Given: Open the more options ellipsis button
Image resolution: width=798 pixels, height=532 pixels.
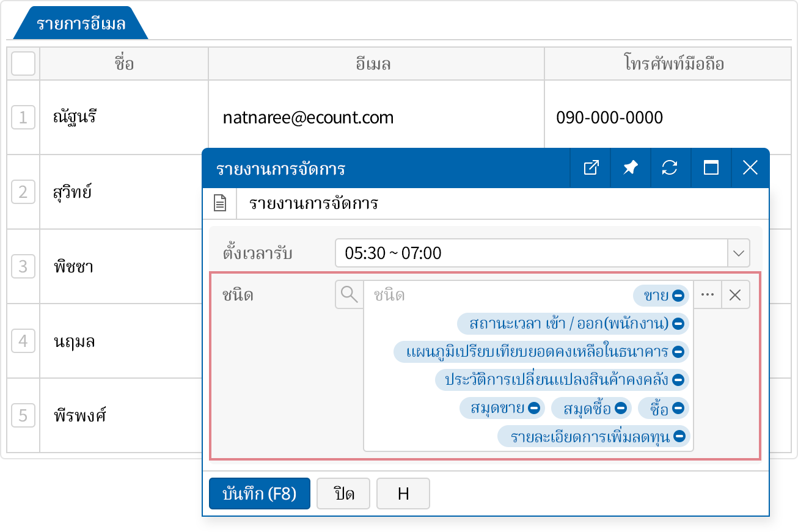Looking at the screenshot, I should click(x=708, y=295).
